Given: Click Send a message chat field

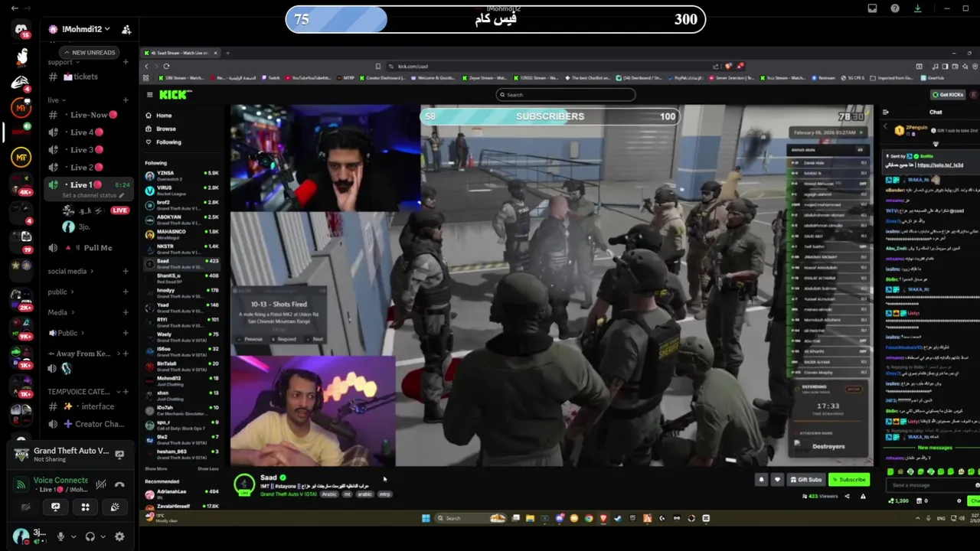Looking at the screenshot, I should coord(933,485).
